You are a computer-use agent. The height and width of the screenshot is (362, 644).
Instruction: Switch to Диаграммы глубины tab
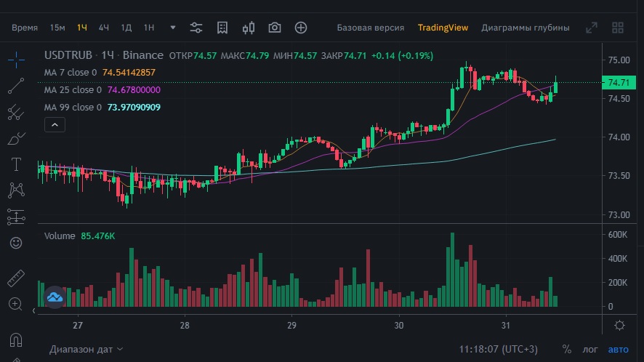click(526, 28)
